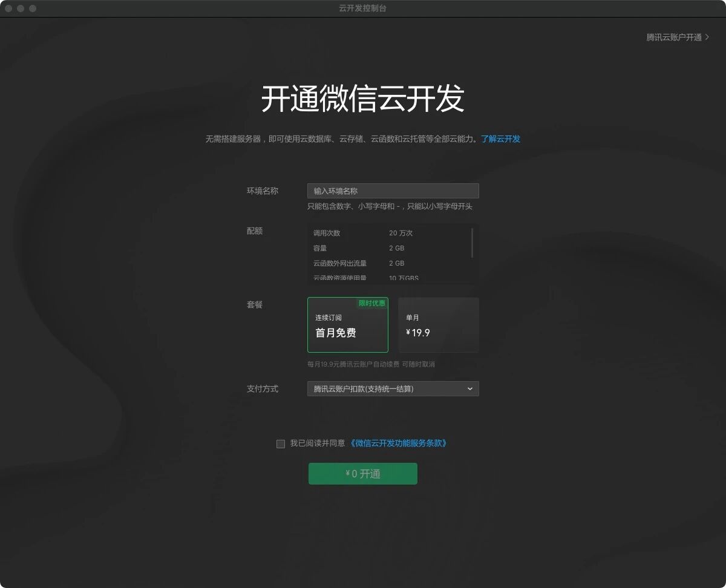Check the 我已阅读并同意 checkbox
Image resolution: width=726 pixels, height=588 pixels.
[x=281, y=444]
